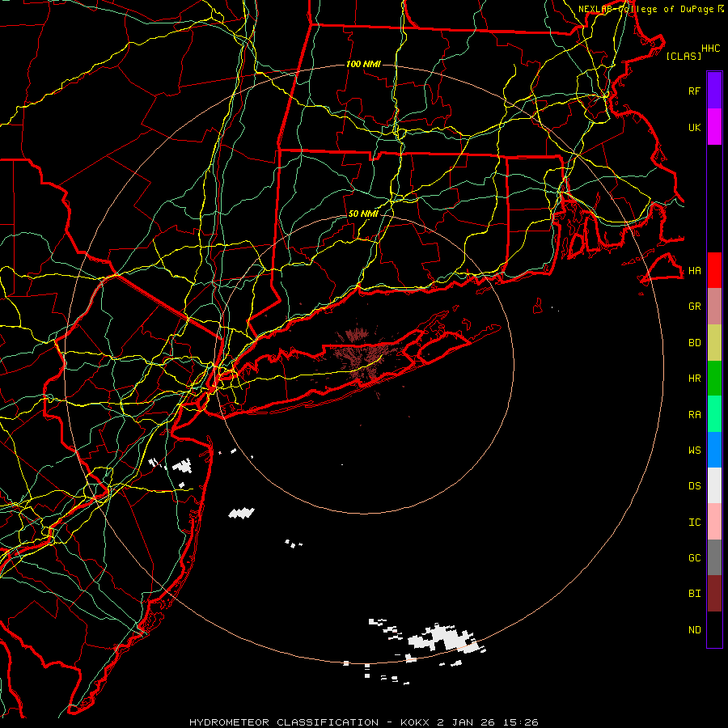
Task: Click the IC legend label
Action: point(695,523)
